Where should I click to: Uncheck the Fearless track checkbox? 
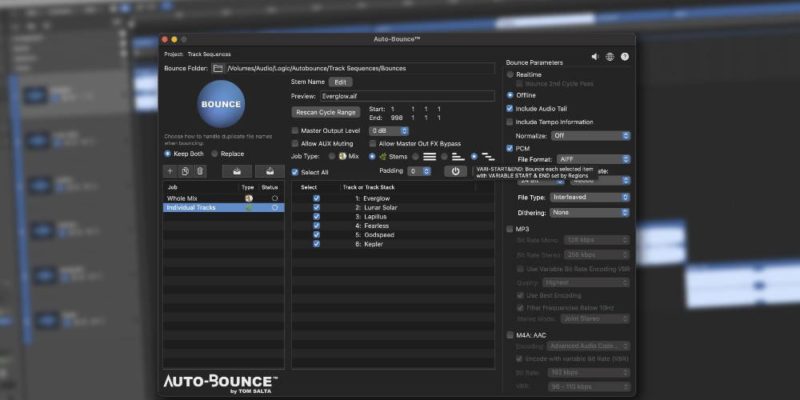(x=316, y=226)
